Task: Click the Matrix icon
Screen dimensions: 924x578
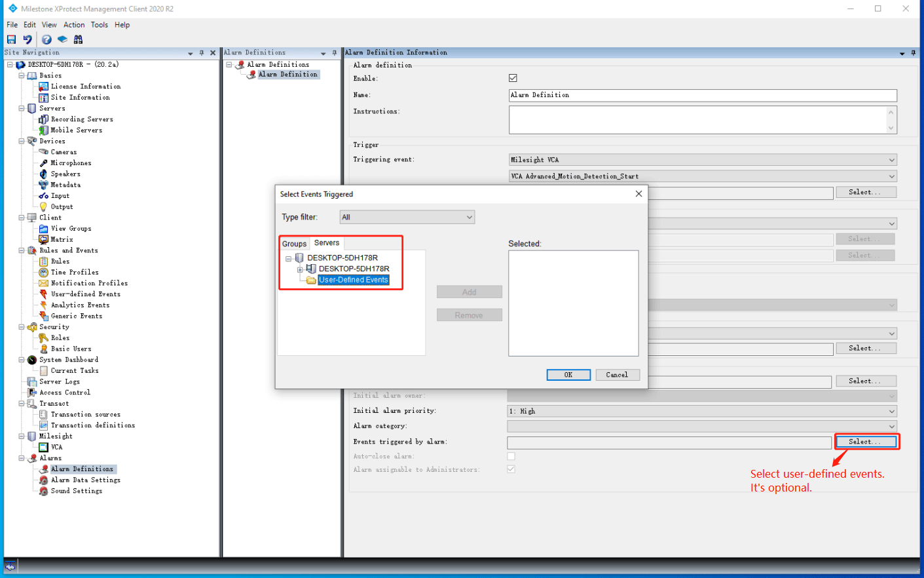Action: 44,240
